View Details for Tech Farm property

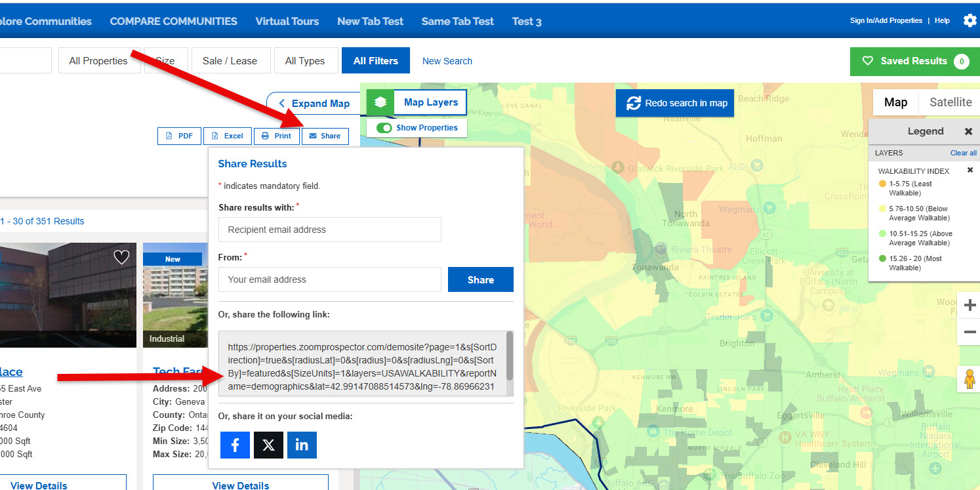(x=240, y=485)
